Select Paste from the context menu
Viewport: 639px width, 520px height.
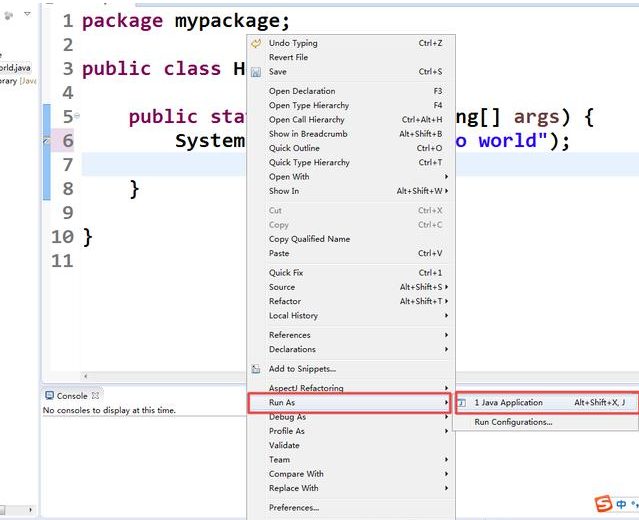pos(279,254)
